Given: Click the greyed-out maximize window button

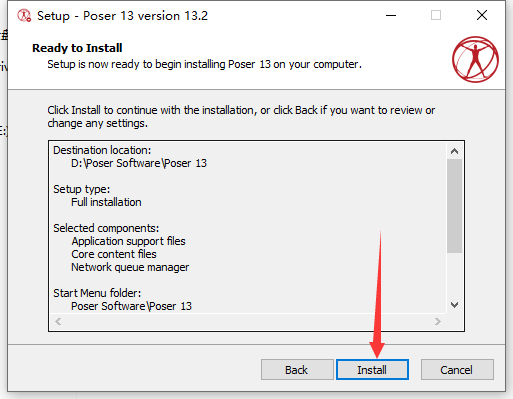Looking at the screenshot, I should pyautogui.click(x=436, y=15).
